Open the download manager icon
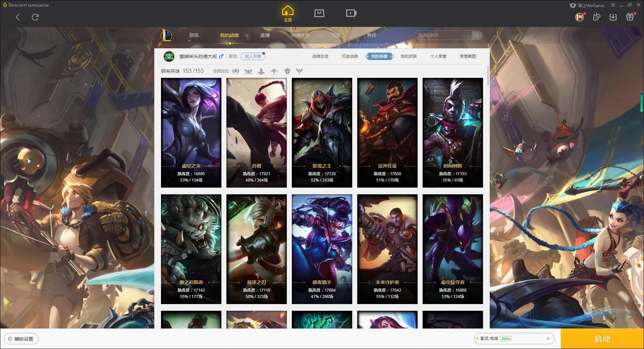Image resolution: width=644 pixels, height=349 pixels. pyautogui.click(x=613, y=17)
